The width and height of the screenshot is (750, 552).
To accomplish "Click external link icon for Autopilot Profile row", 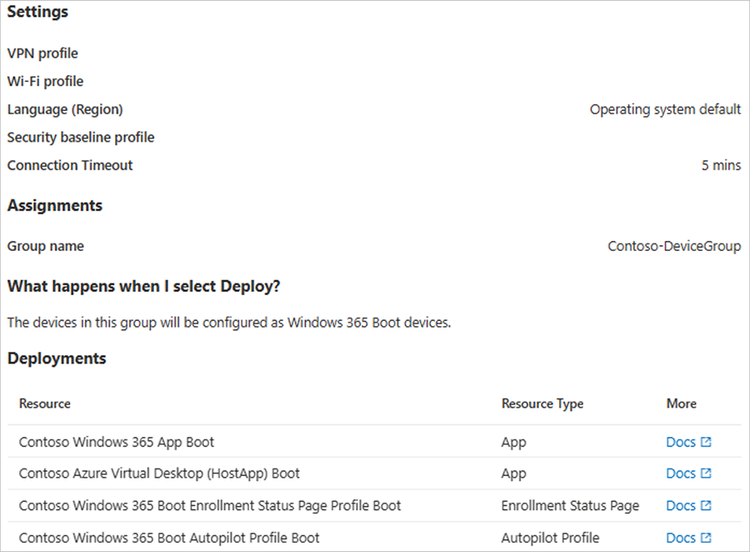I will point(706,538).
